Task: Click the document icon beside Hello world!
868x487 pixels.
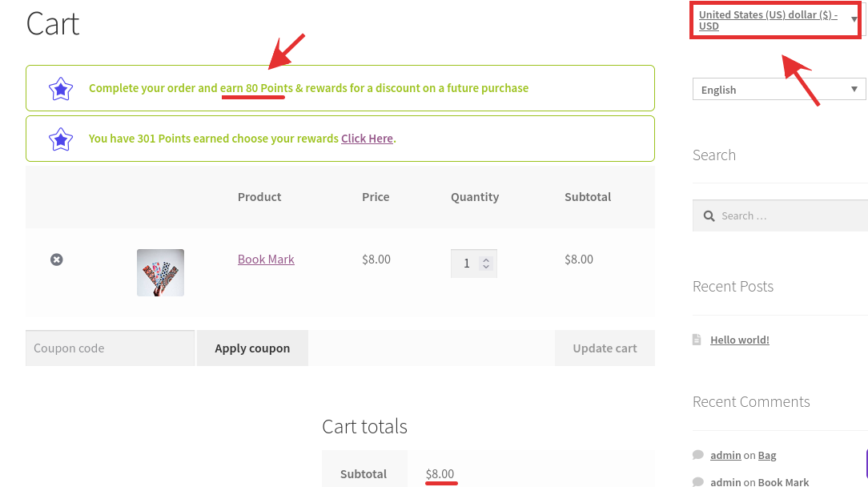Action: coord(697,339)
